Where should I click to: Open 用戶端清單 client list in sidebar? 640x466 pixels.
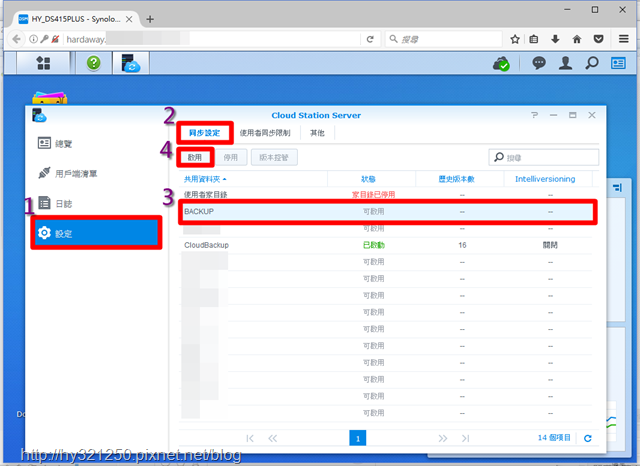[96, 173]
